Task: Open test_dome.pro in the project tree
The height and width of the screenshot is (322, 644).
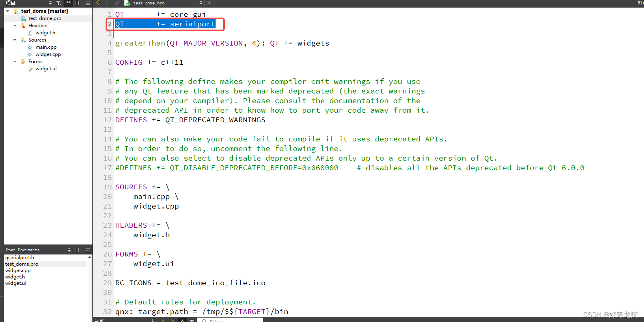Action: click(45, 18)
